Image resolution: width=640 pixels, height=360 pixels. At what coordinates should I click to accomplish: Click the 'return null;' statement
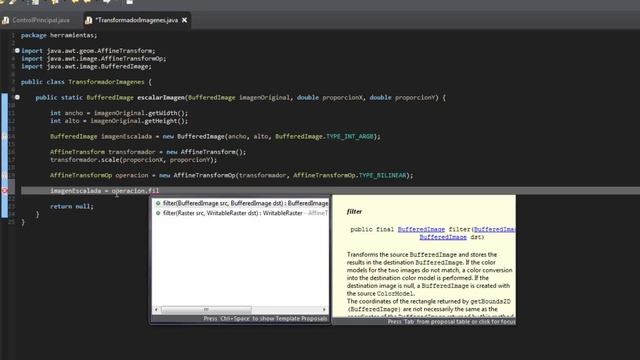(72, 206)
